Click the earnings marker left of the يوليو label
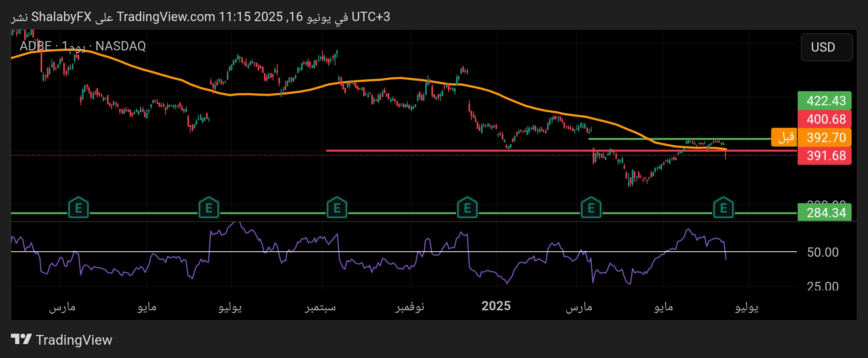868x358 pixels. (209, 208)
